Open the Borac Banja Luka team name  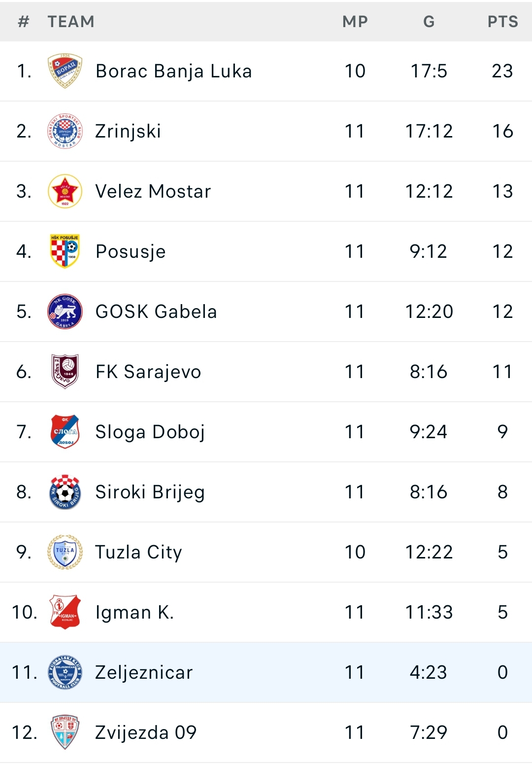(x=174, y=71)
